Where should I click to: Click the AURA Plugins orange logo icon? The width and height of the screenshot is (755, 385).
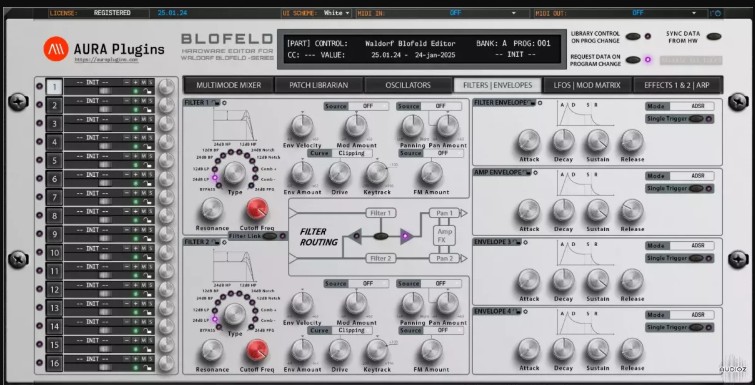click(x=56, y=49)
